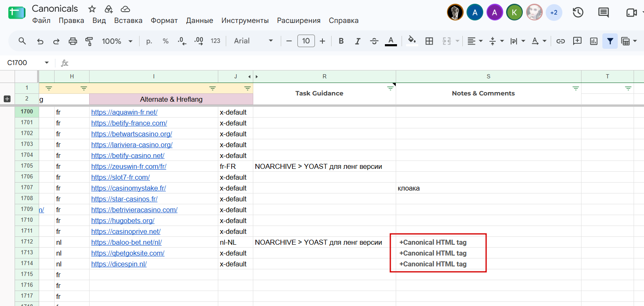Open link https://dicespin.nl/
This screenshot has width=644, height=306.
(x=119, y=264)
